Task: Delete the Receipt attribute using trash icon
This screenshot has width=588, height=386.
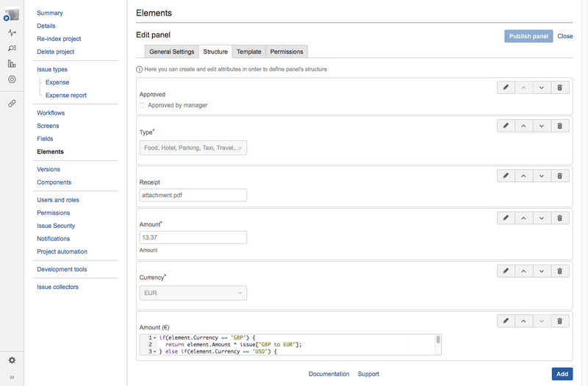Action: tap(559, 176)
